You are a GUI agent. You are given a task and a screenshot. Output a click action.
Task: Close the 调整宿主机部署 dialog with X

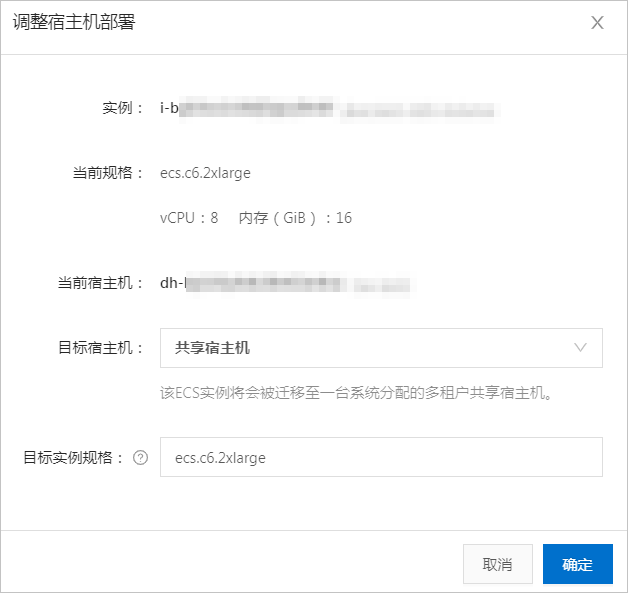click(597, 23)
